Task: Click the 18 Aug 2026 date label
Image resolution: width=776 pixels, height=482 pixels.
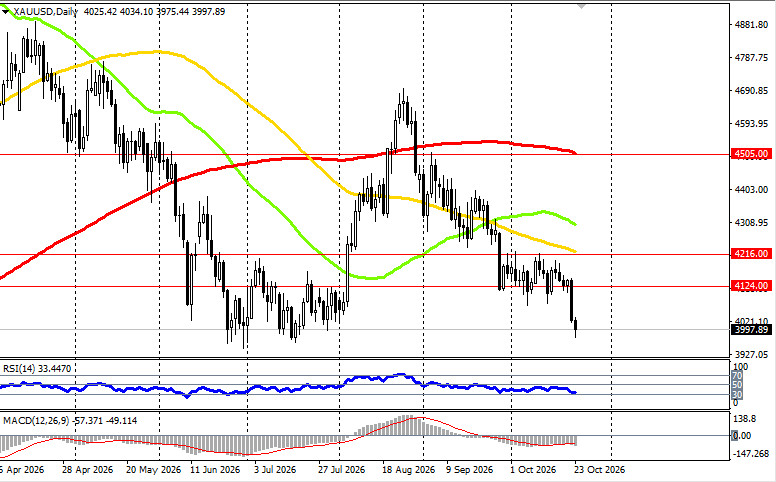Action: point(408,470)
